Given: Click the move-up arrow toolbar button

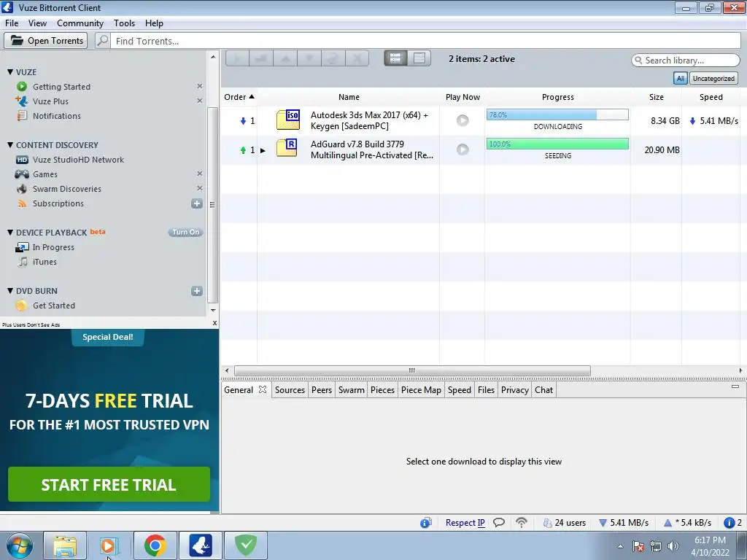Looking at the screenshot, I should (285, 58).
